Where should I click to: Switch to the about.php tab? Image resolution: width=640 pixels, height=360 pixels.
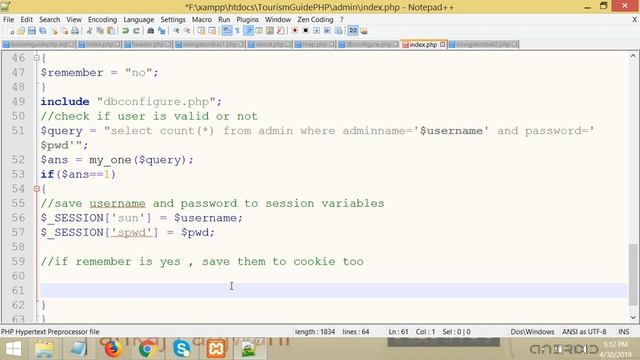point(269,44)
